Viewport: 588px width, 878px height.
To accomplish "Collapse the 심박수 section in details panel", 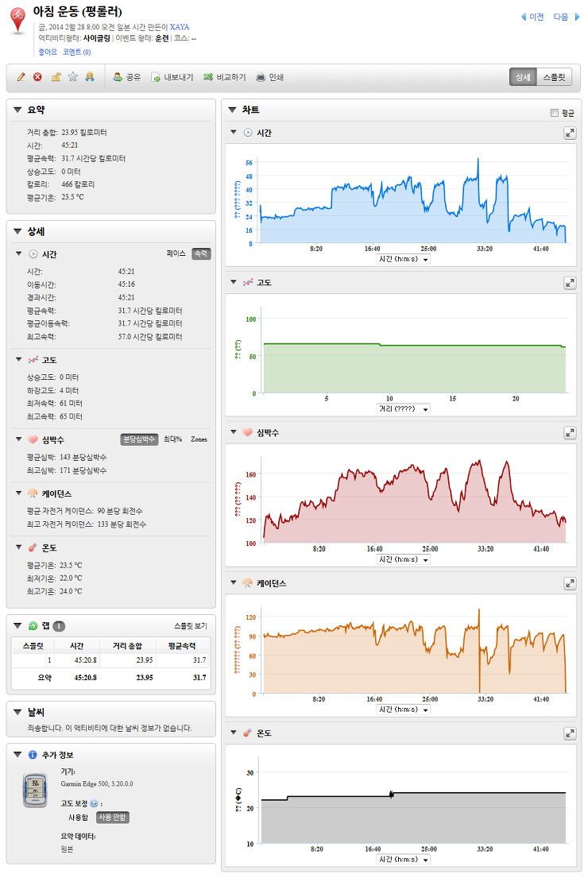I will [19, 439].
